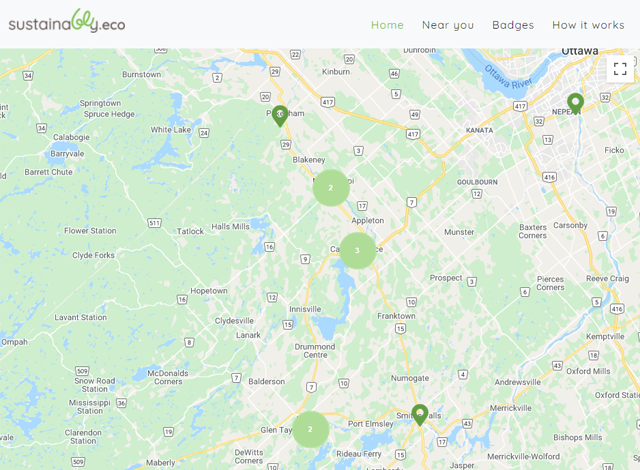
Task: Go to the Home menu item
Action: [x=387, y=25]
